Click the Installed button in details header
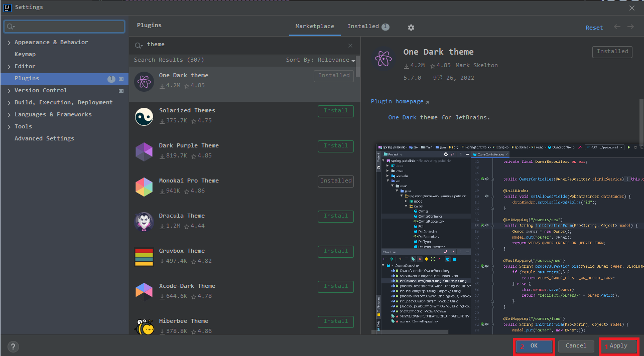This screenshot has height=356, width=644. click(612, 52)
